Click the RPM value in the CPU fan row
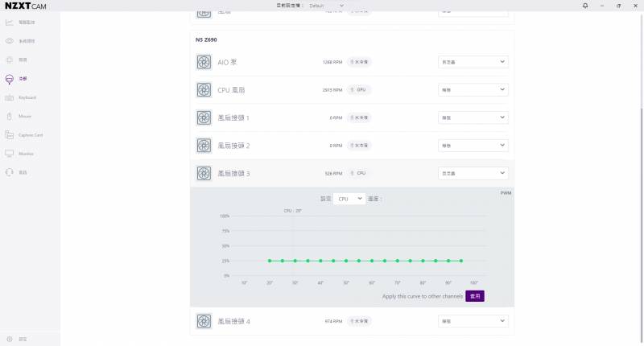The height and width of the screenshot is (346, 644). point(332,90)
